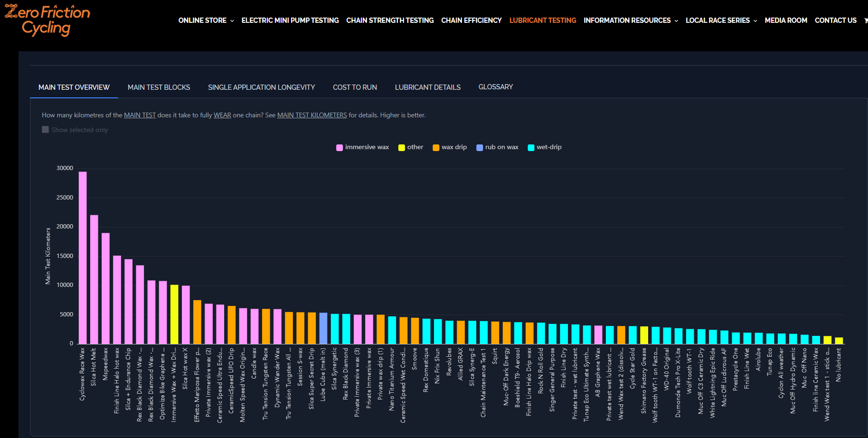This screenshot has width=868, height=438.
Task: Click the Tru Tension Tungsten Race bar
Action: [x=266, y=326]
